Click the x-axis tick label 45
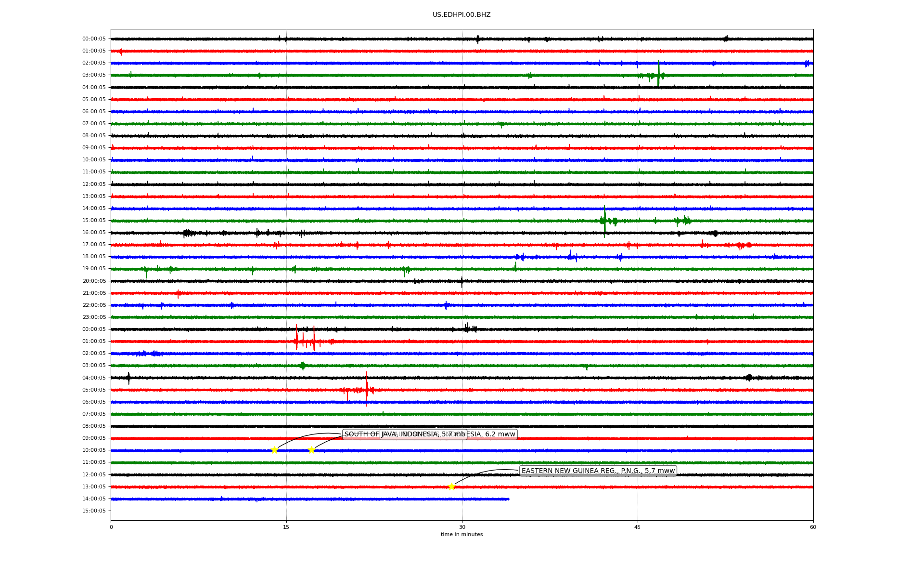Screen dimensions: 924x578 tap(638, 527)
